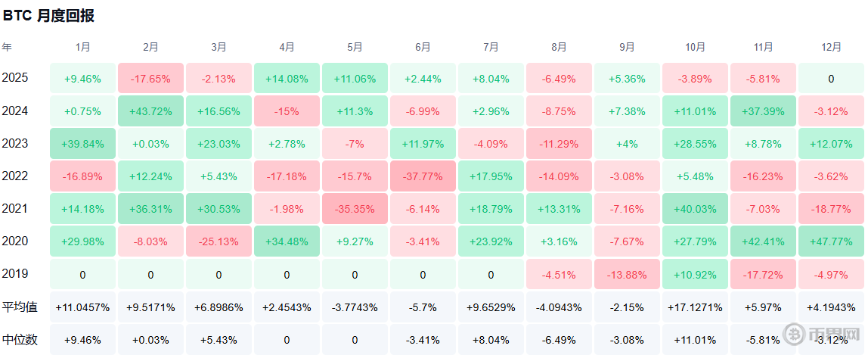Select the 12月 column header
Image resolution: width=868 pixels, height=355 pixels.
(831, 48)
